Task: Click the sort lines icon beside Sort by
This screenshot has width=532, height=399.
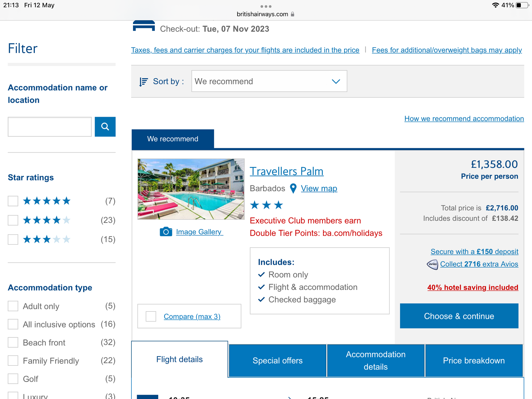Action: (x=143, y=82)
